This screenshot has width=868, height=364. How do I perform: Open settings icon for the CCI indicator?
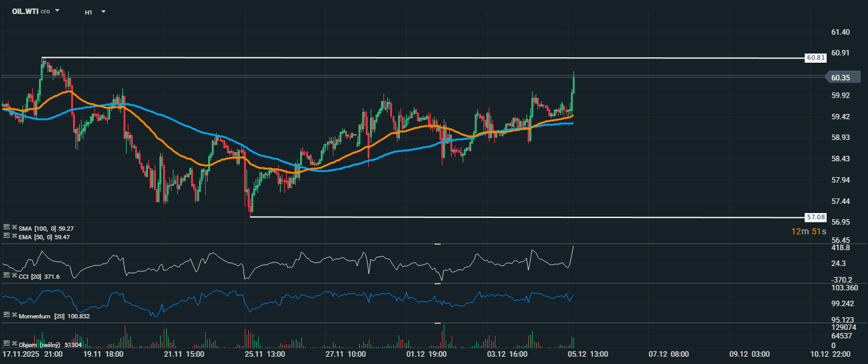pyautogui.click(x=7, y=276)
